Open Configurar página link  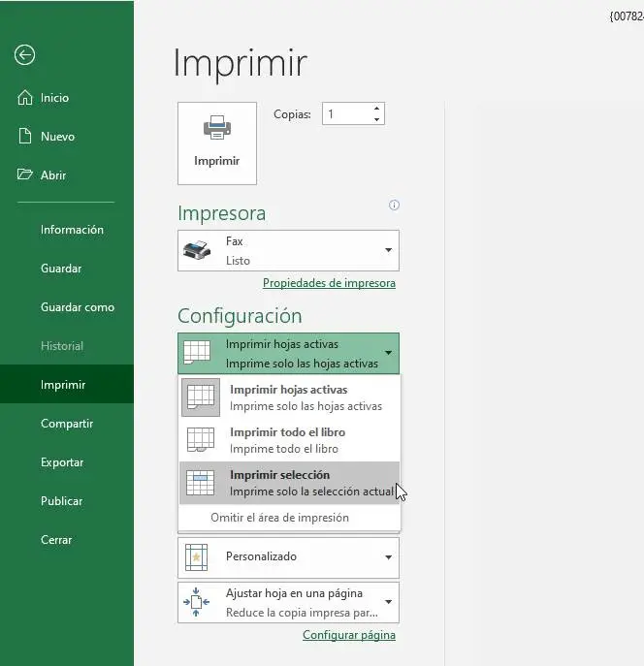click(349, 635)
